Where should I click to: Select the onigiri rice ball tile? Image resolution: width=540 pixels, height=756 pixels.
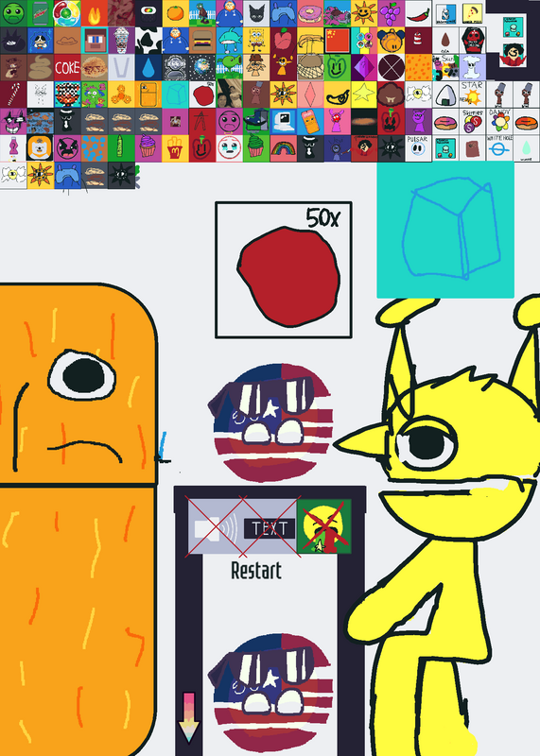[445, 94]
